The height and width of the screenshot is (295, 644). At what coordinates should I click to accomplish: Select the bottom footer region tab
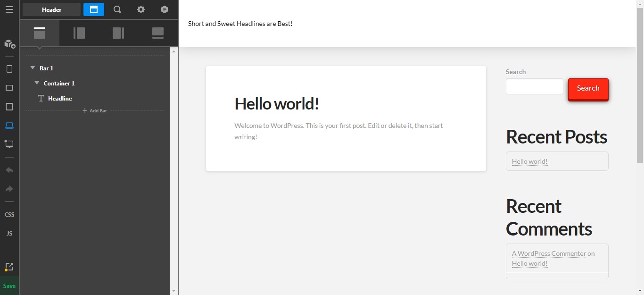[158, 33]
